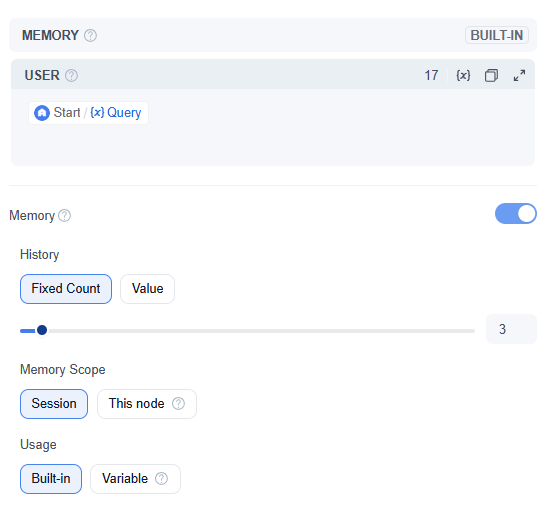Screen dimensions: 550x505
Task: Expand the USER prompt editor to fullscreen
Action: tap(519, 75)
